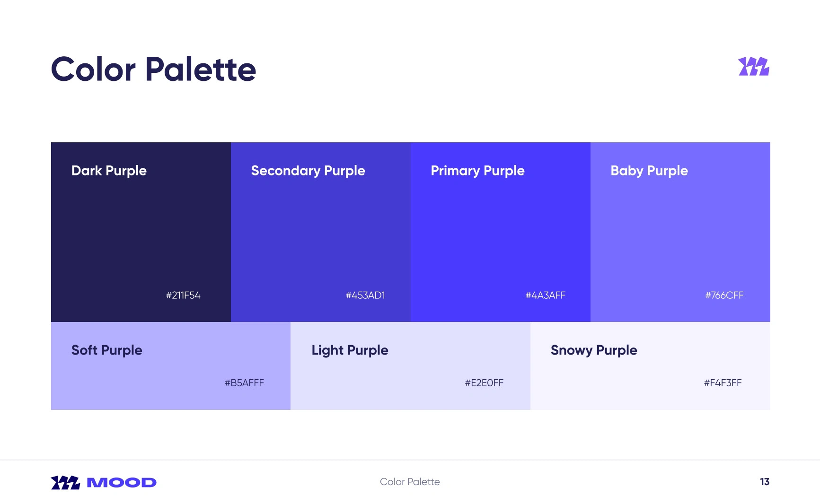
Task: Click the footer Color Palette label
Action: point(410,482)
